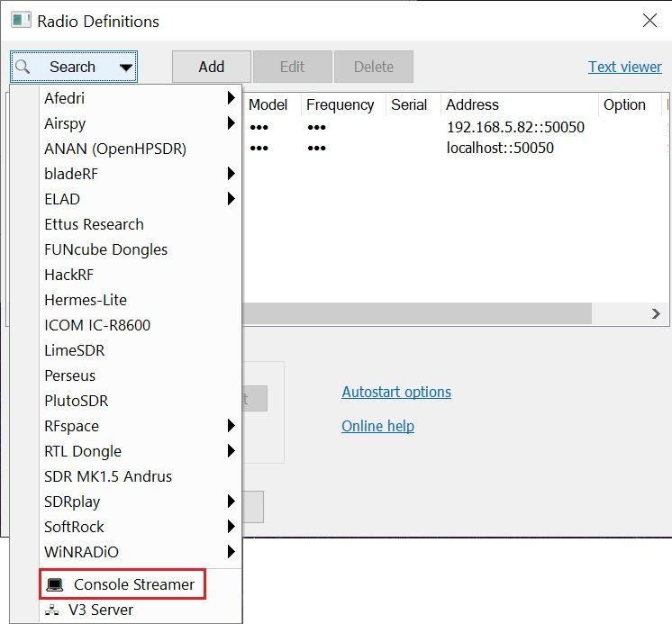Open the Search dropdown arrow
Screen dimensions: 672x624
click(125, 67)
